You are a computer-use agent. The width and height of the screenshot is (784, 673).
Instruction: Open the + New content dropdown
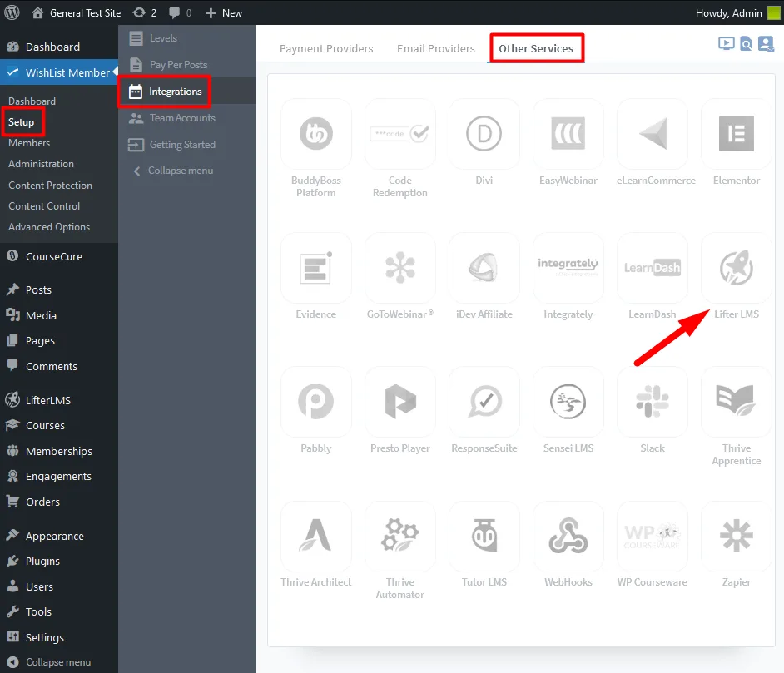(224, 12)
